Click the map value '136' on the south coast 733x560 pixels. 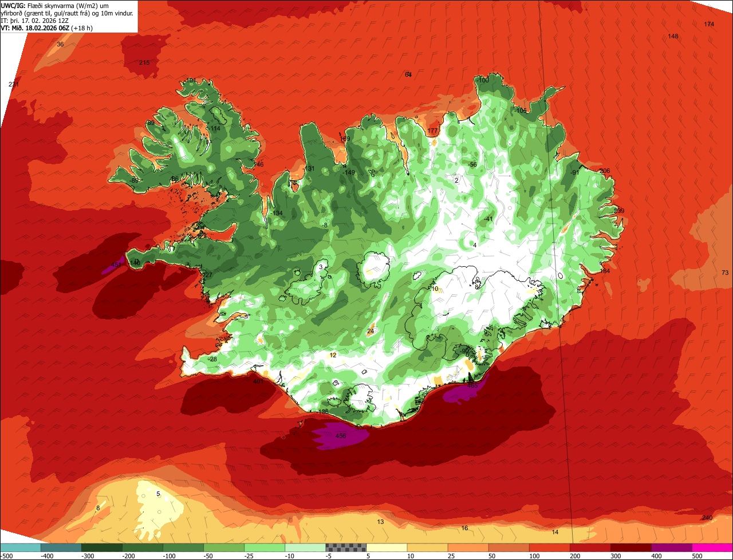coord(323,412)
